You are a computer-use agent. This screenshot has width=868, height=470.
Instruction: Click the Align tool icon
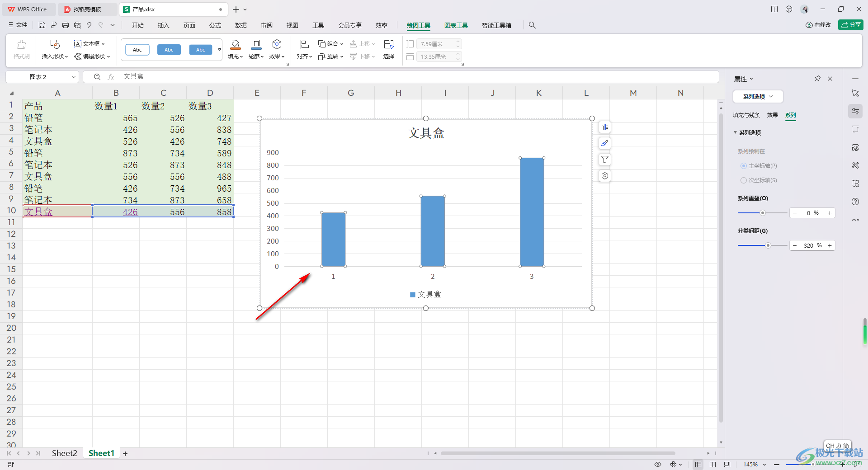pos(304,50)
